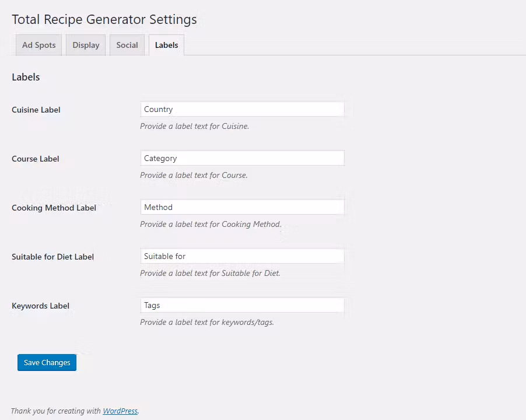Image resolution: width=526 pixels, height=420 pixels.
Task: Click 'Provide a label text for keywords/tags.' hint
Action: click(x=207, y=322)
